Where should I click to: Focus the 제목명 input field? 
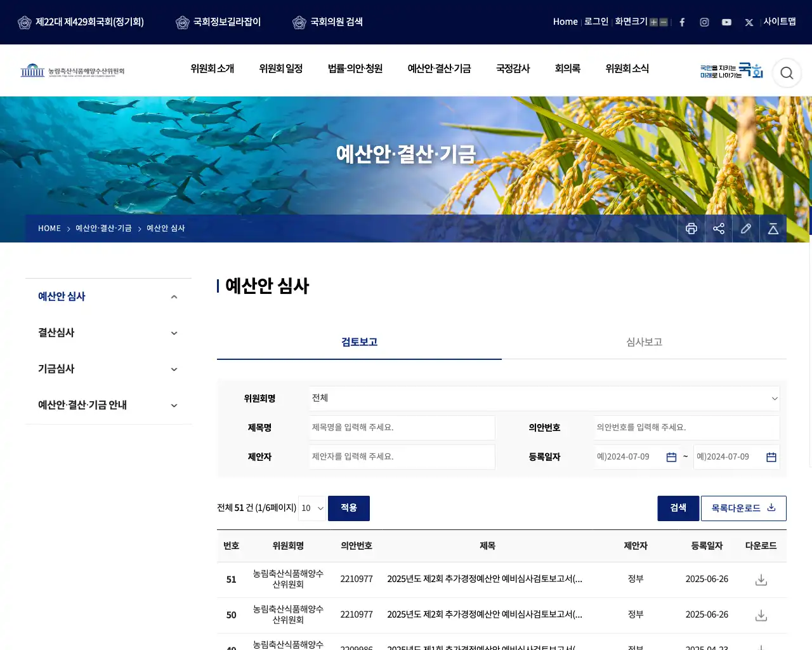[402, 428]
